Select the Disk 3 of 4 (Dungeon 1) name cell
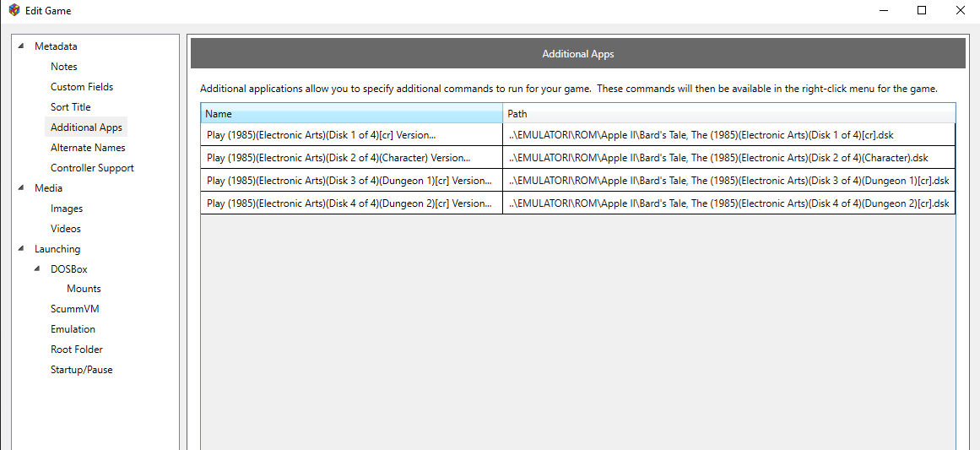 coord(352,181)
